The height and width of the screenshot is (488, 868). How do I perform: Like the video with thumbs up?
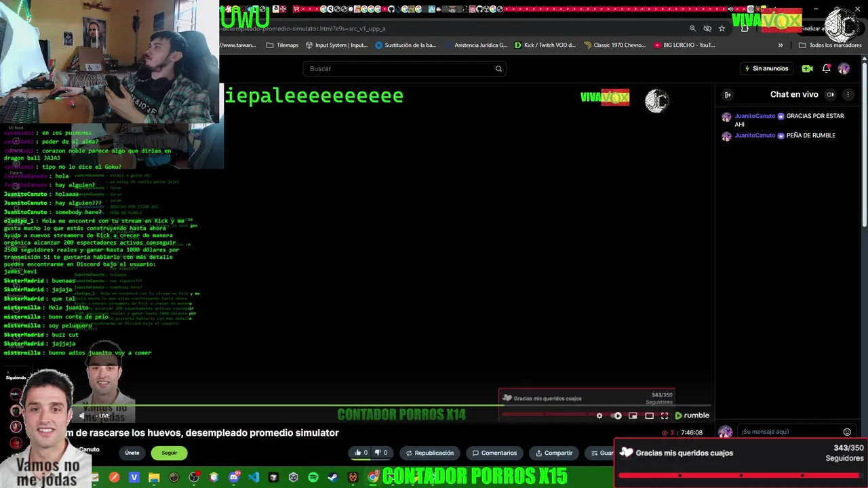pyautogui.click(x=361, y=453)
